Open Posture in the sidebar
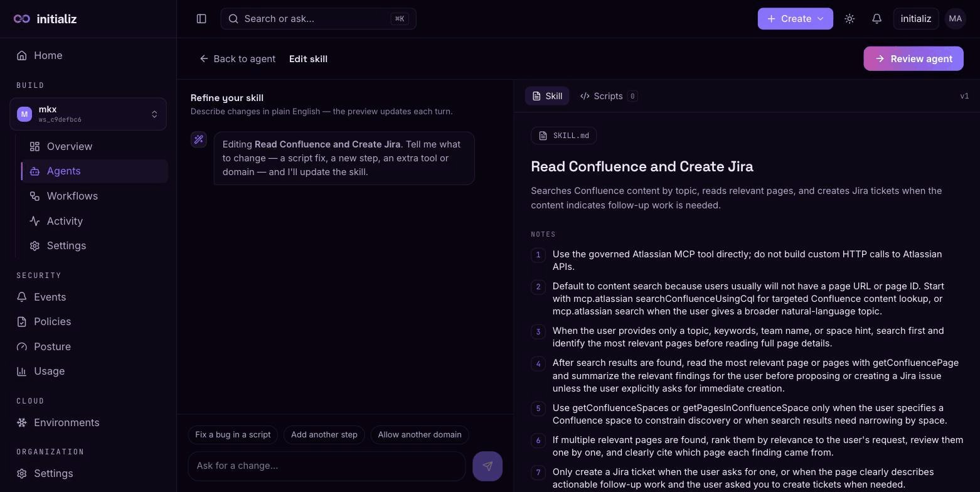Image resolution: width=980 pixels, height=492 pixels. pos(88,346)
